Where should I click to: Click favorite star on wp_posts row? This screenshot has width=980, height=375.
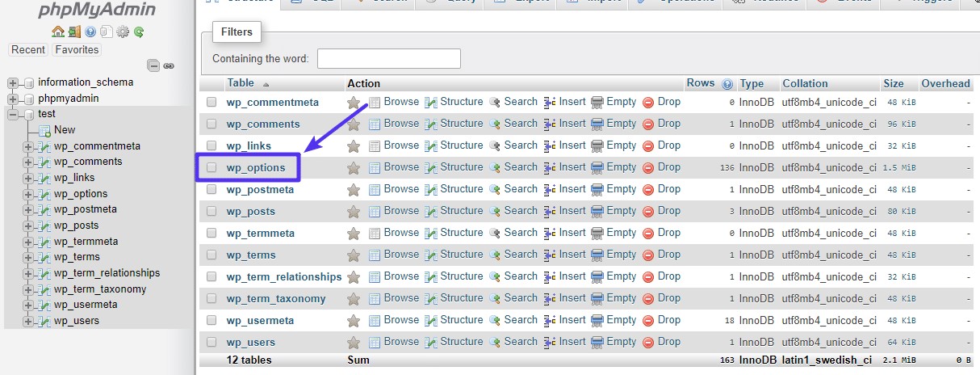(353, 212)
